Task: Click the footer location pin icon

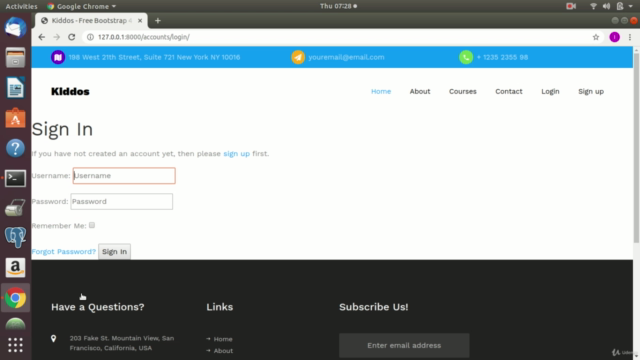Action: [53, 338]
